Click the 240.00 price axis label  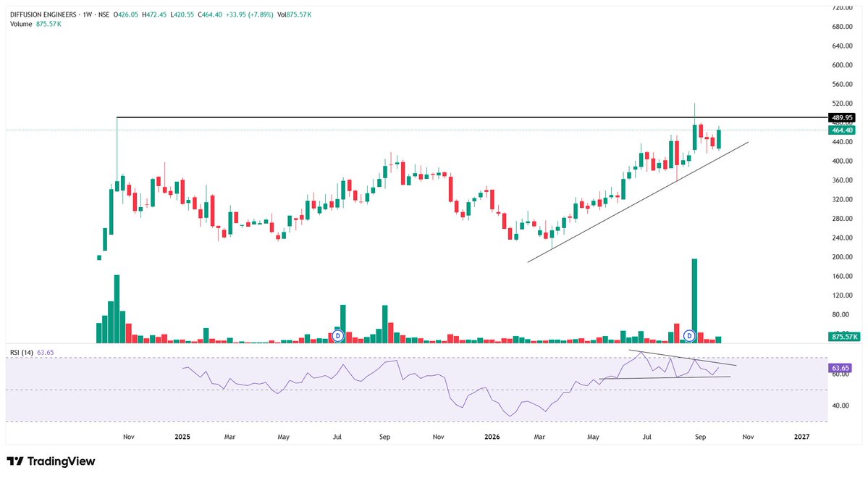[x=842, y=238]
